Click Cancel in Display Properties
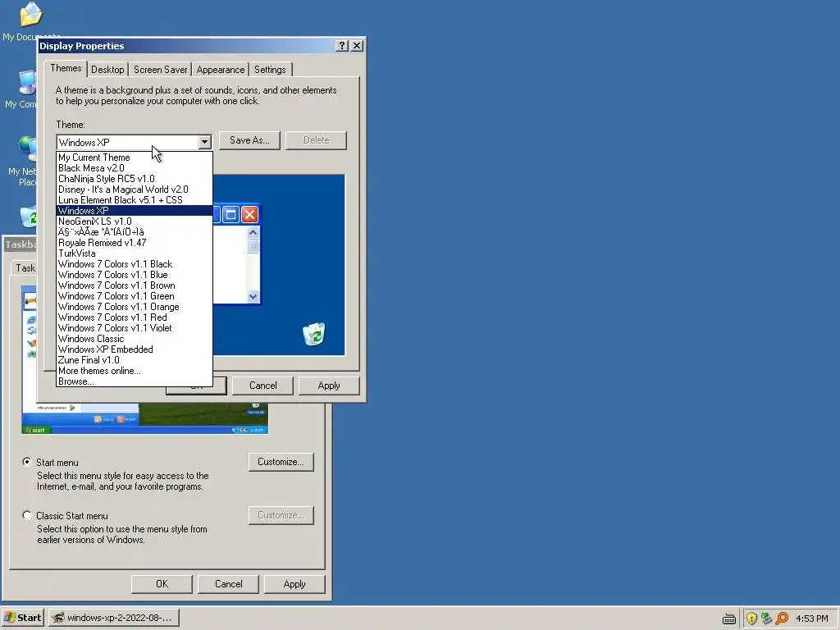This screenshot has width=840, height=630. point(262,386)
